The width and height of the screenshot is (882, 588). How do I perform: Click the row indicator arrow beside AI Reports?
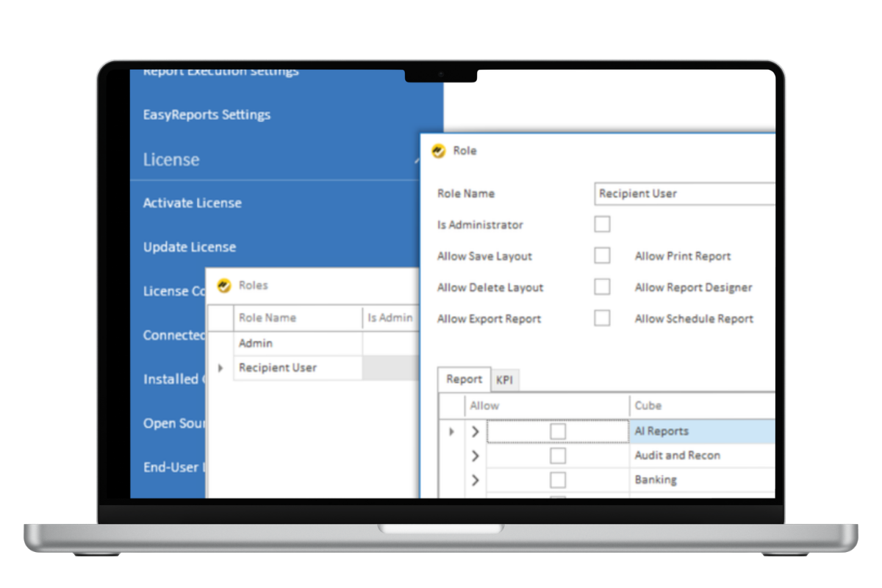tap(451, 431)
